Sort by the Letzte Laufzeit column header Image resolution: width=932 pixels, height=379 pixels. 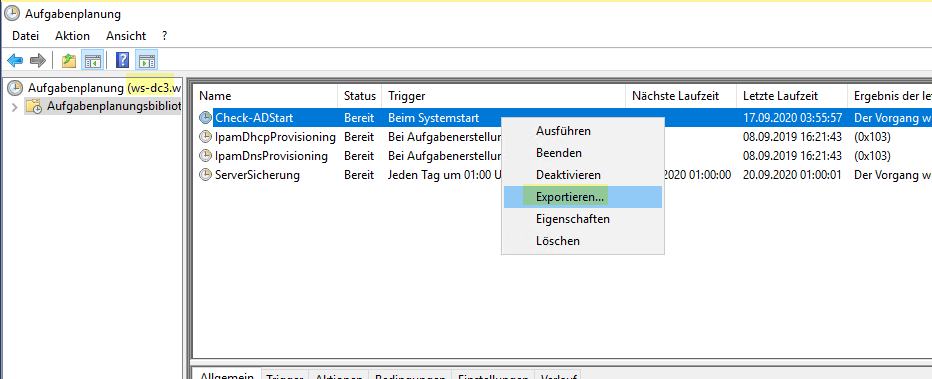pyautogui.click(x=792, y=96)
